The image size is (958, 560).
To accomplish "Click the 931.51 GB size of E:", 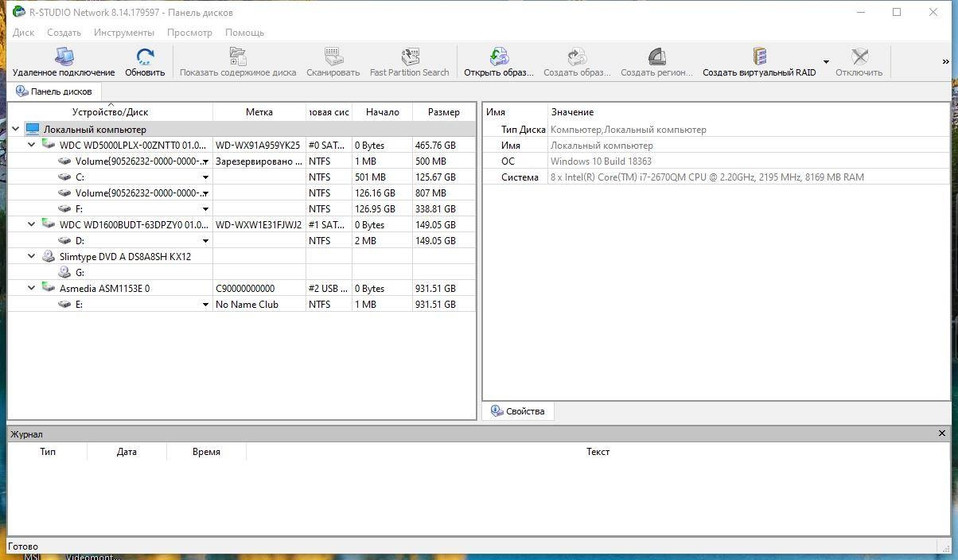I will pyautogui.click(x=435, y=304).
